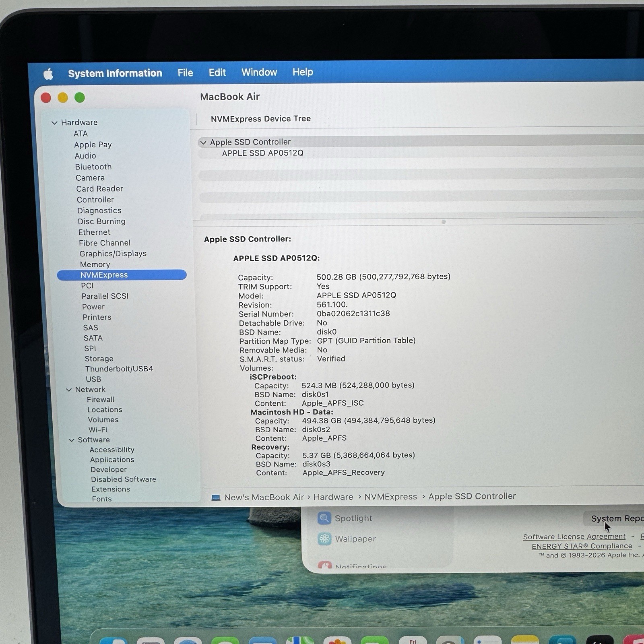Image resolution: width=644 pixels, height=644 pixels.
Task: Open the Edit menu
Action: point(217,72)
